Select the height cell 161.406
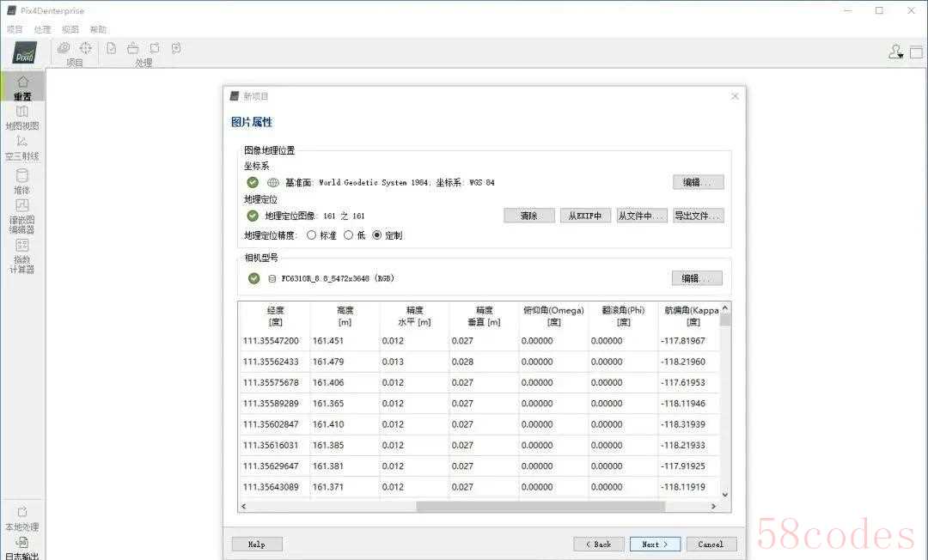The width and height of the screenshot is (928, 560). (x=345, y=382)
